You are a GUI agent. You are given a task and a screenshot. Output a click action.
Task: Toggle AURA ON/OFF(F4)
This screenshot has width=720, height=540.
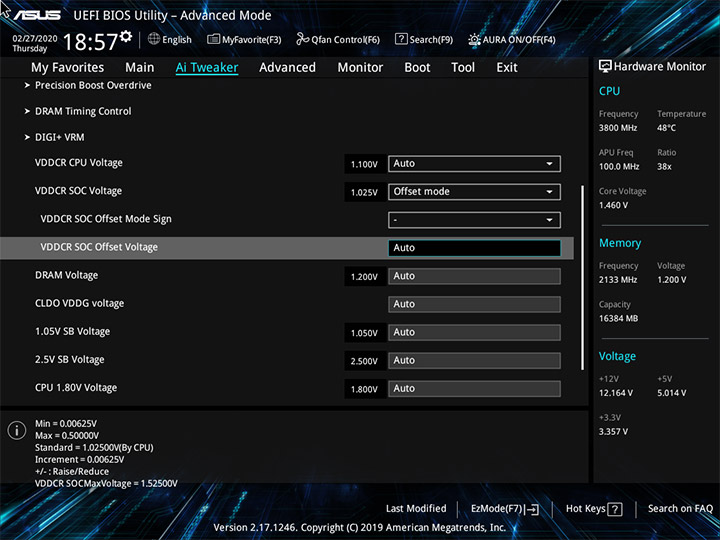[512, 39]
